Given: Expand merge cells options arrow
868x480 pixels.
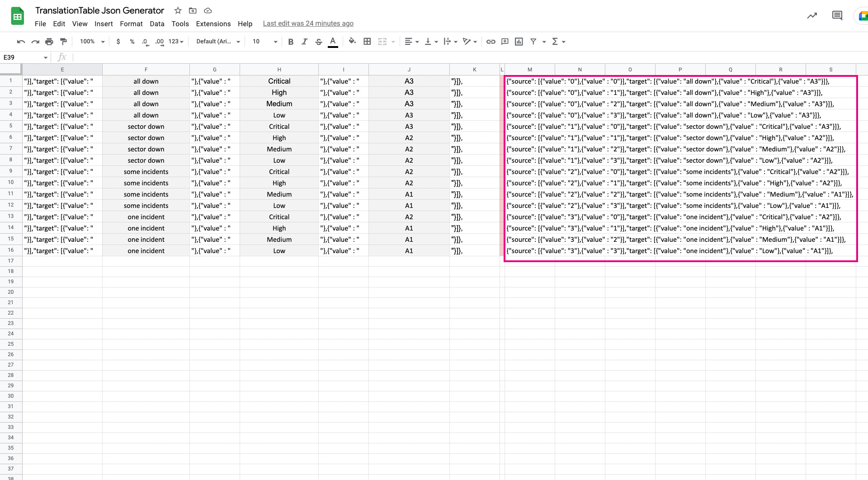Looking at the screenshot, I should point(393,42).
